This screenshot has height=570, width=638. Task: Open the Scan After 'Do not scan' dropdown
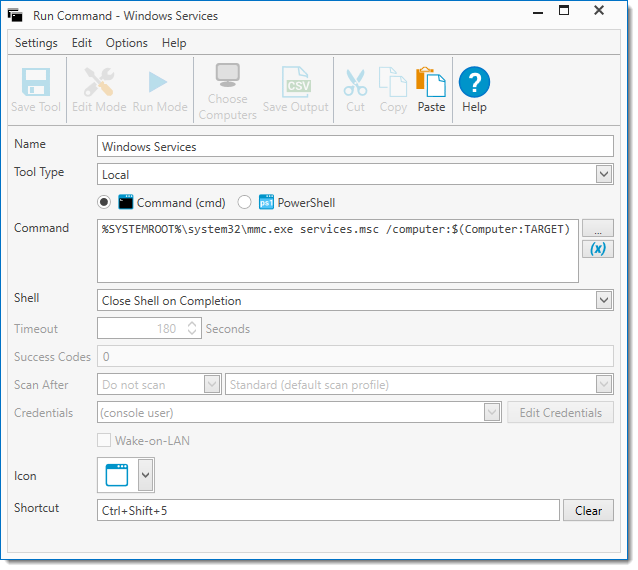(212, 384)
